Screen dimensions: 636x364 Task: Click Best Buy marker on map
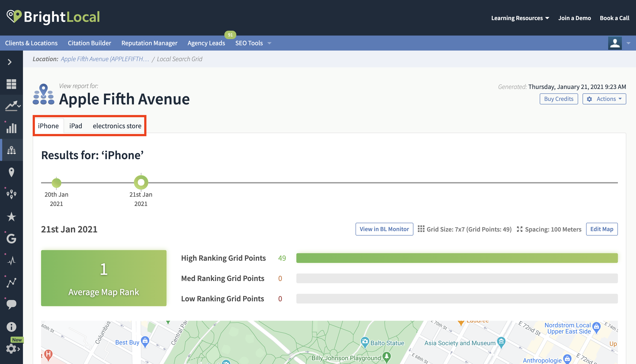click(x=145, y=341)
